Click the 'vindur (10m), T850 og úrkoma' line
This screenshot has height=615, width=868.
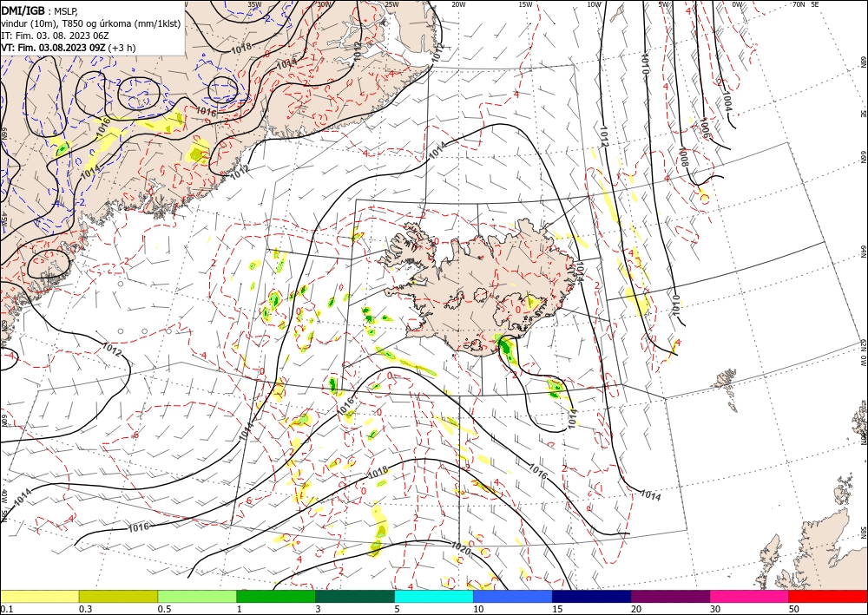(x=90, y=23)
